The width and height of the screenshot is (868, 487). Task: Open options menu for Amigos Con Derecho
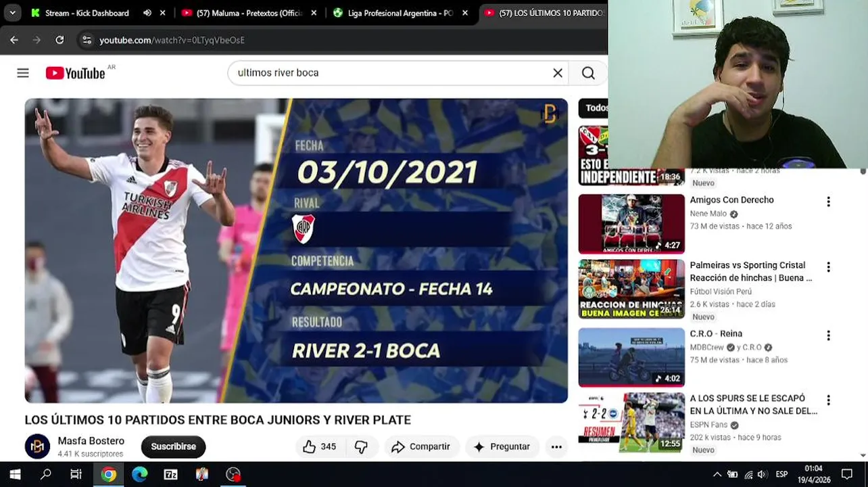(x=828, y=202)
